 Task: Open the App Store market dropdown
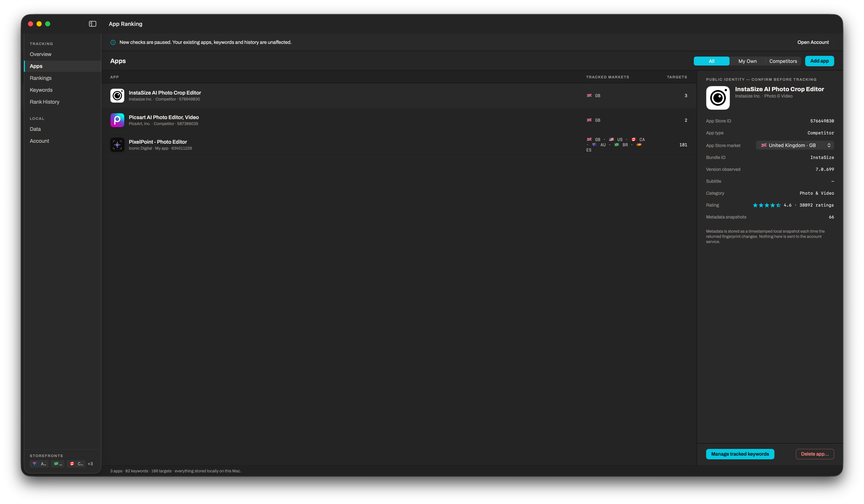pyautogui.click(x=795, y=145)
